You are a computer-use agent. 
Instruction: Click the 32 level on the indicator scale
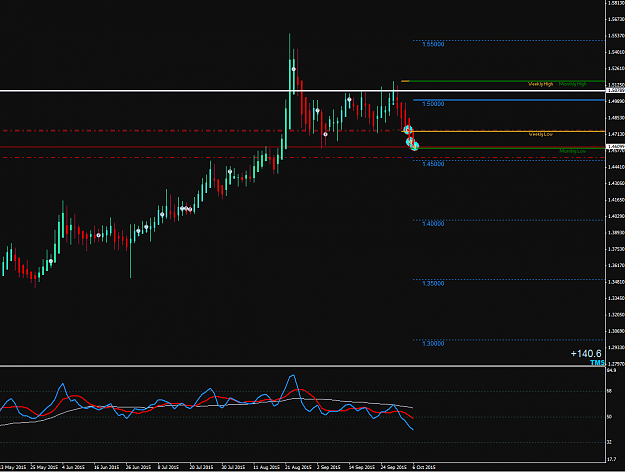pos(609,442)
